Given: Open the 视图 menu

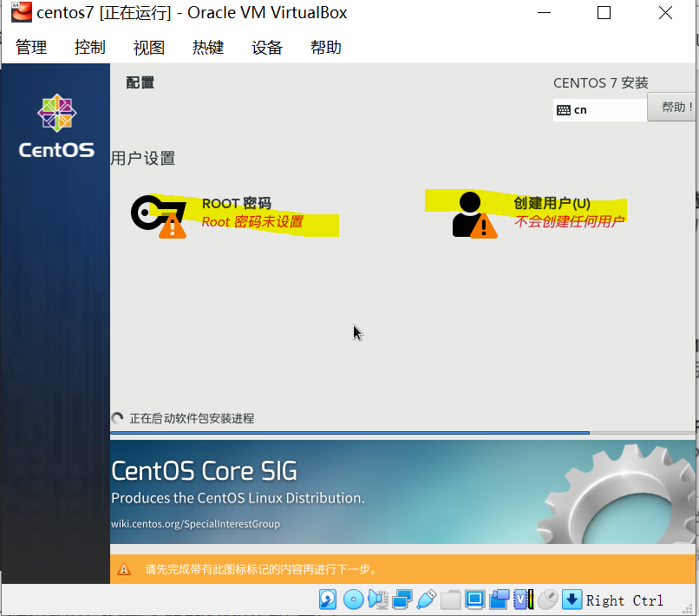Looking at the screenshot, I should pos(149,47).
